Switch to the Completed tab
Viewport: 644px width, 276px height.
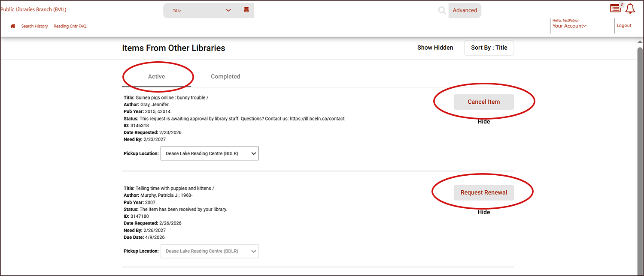tap(225, 76)
